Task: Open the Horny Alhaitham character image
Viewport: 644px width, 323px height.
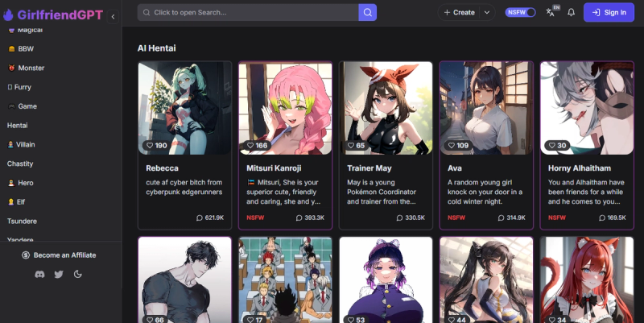Action: pyautogui.click(x=587, y=108)
